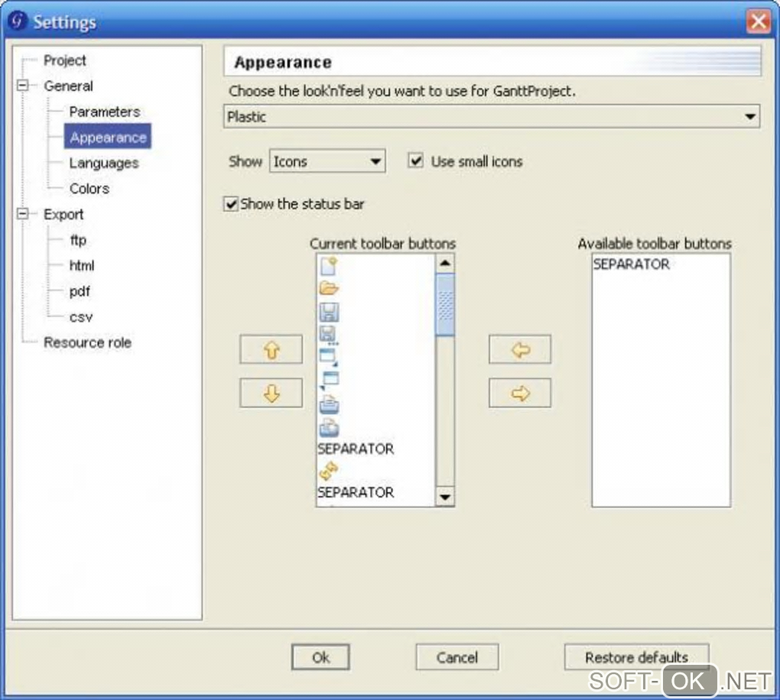Select the Print preview icon in toolbar list
This screenshot has height=700, width=780.
click(329, 427)
